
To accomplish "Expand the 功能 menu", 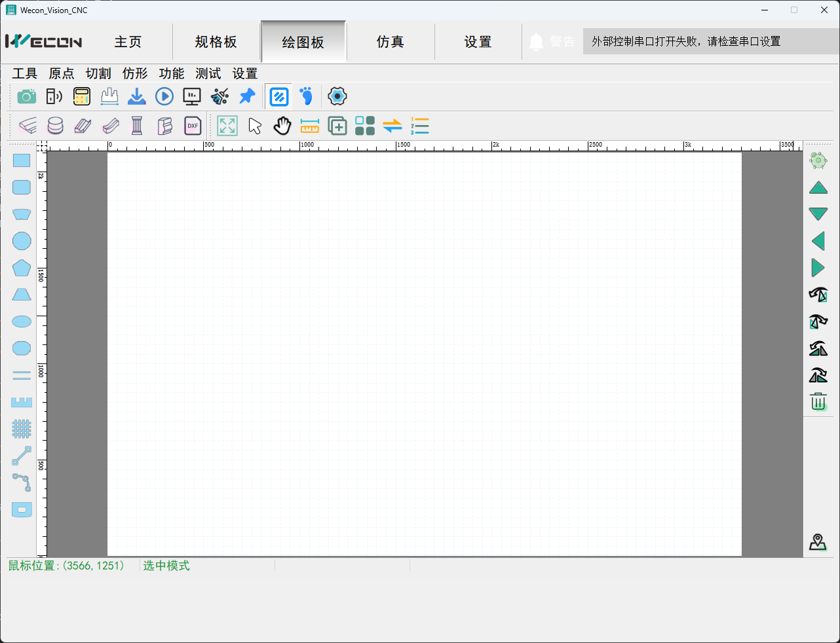I will coord(172,73).
